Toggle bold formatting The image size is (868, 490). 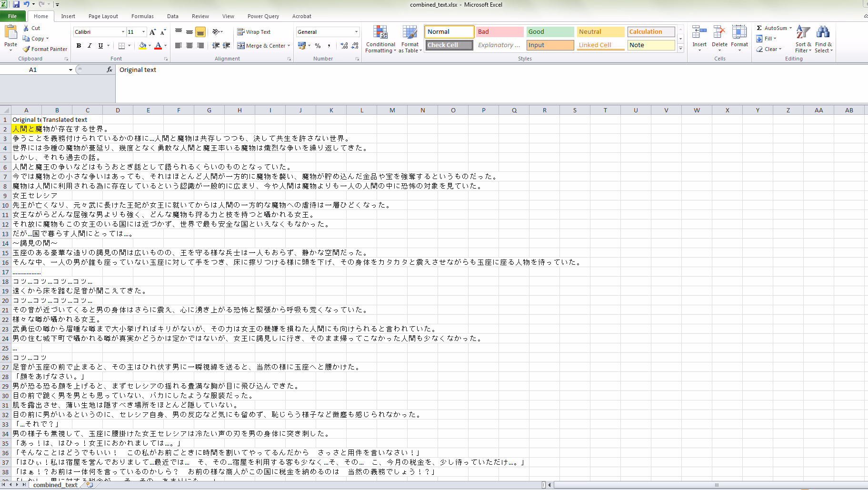tap(79, 46)
